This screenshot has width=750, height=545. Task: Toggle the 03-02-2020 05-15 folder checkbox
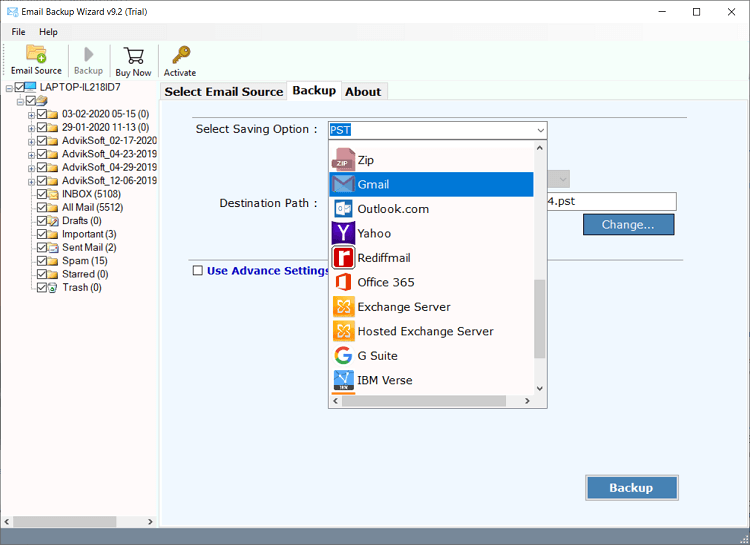pyautogui.click(x=42, y=114)
